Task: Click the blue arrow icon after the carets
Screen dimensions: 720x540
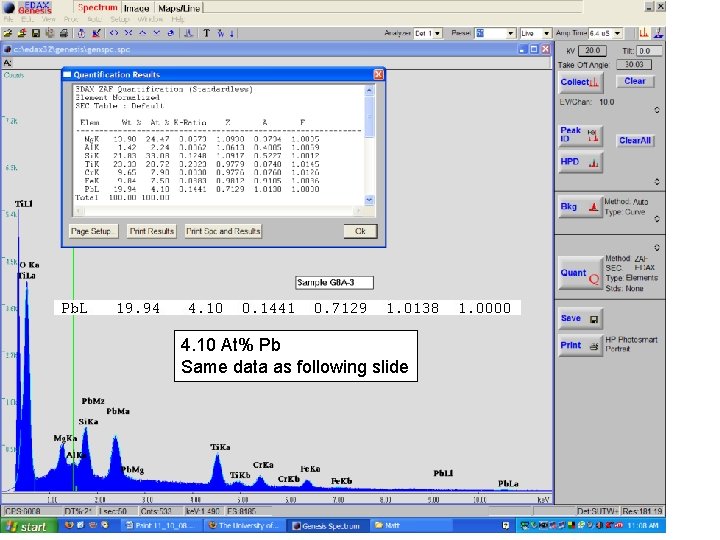Action: click(x=171, y=33)
